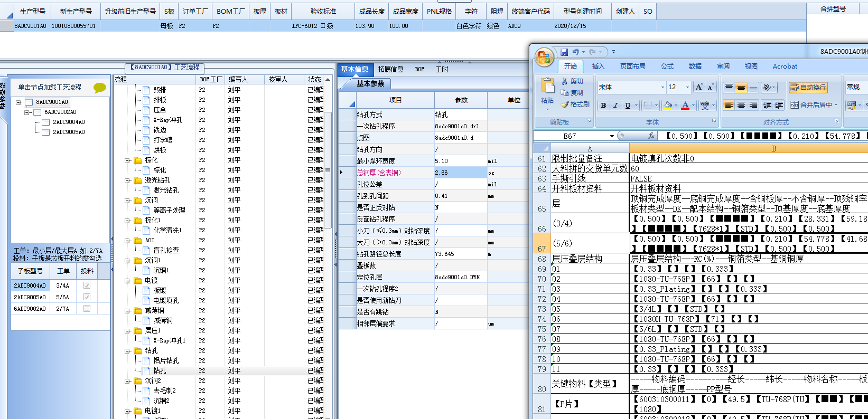Viewport: 868px width, 419px height.
Task: Click the Save icon in Excel quick access
Action: point(564,52)
